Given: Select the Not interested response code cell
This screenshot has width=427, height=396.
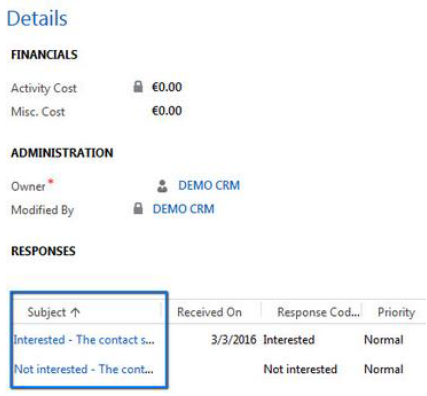Looking at the screenshot, I should 300,369.
